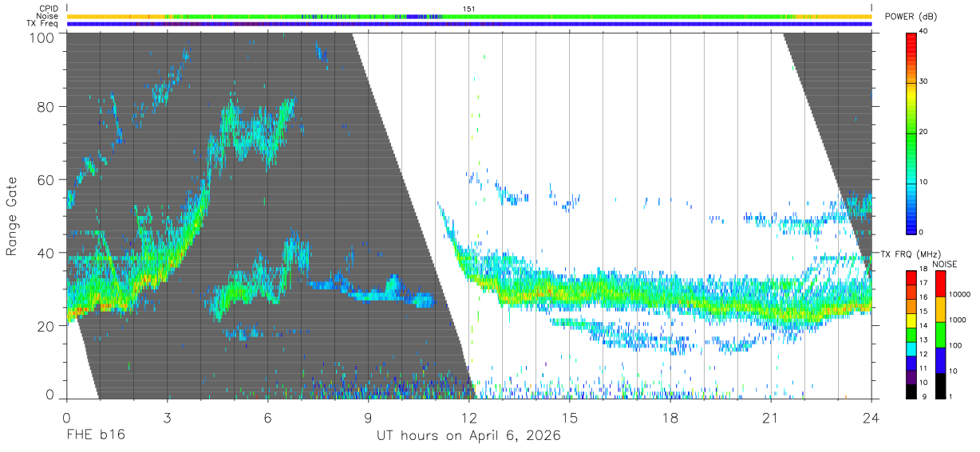Click the POWER (dB) colorbar title
The height and width of the screenshot is (452, 980).
click(x=911, y=17)
